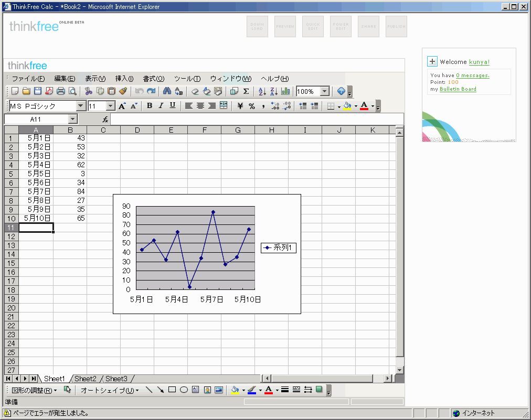Click the 0 messages link
531x420 pixels.
(472, 76)
